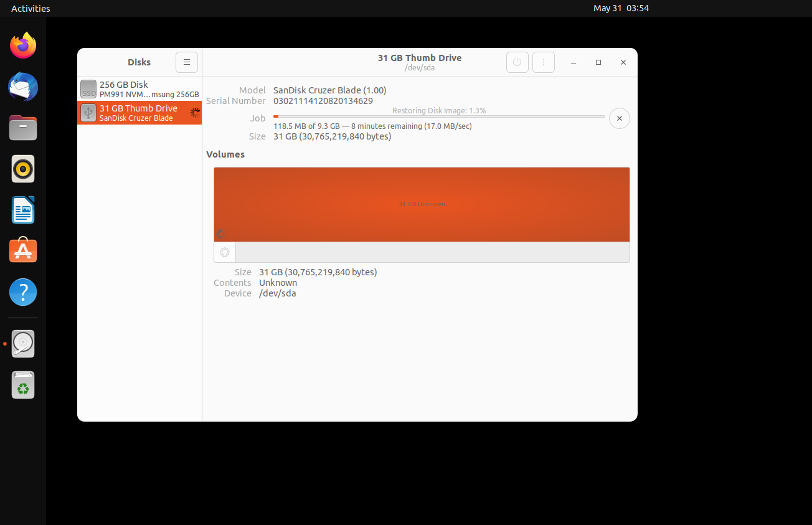Open Activities overview

pyautogui.click(x=31, y=9)
